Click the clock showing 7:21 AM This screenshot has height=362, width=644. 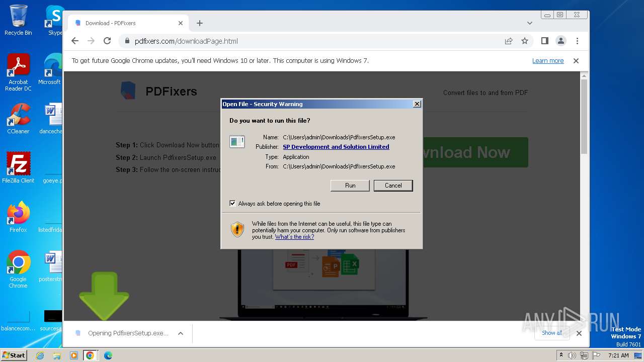click(618, 355)
